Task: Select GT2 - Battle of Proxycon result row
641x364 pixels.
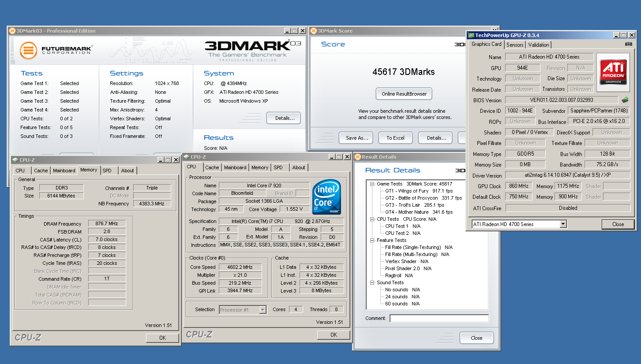Action: pos(423,198)
